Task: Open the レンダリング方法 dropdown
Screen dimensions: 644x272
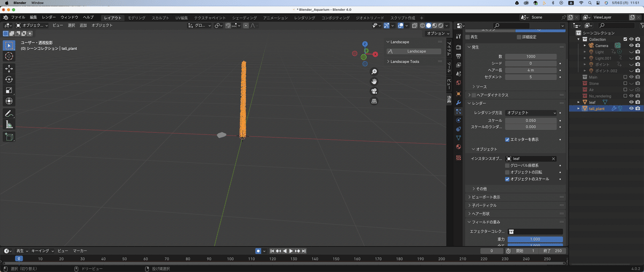Action: (x=531, y=113)
